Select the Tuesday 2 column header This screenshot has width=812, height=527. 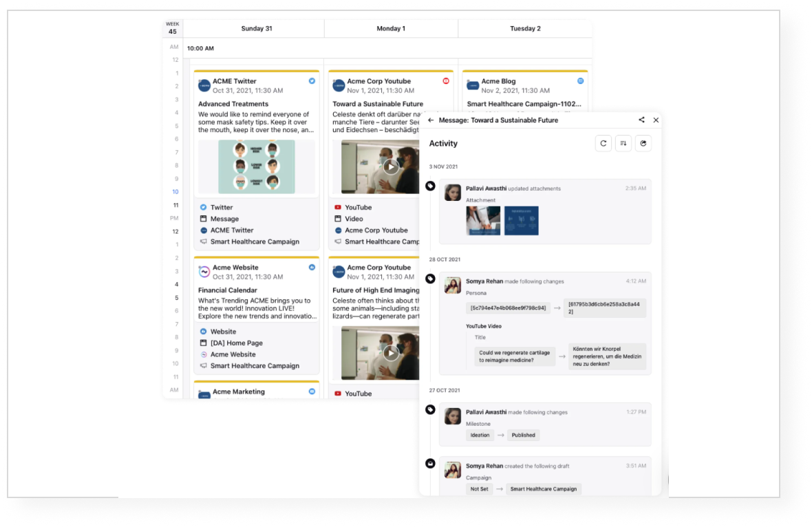coord(525,28)
